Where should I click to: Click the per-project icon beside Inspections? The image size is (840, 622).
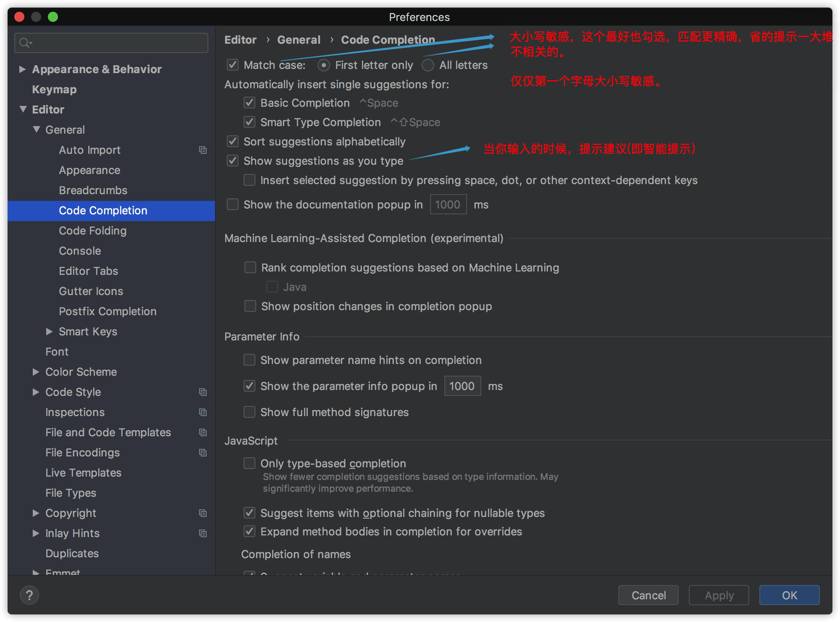[x=203, y=412]
